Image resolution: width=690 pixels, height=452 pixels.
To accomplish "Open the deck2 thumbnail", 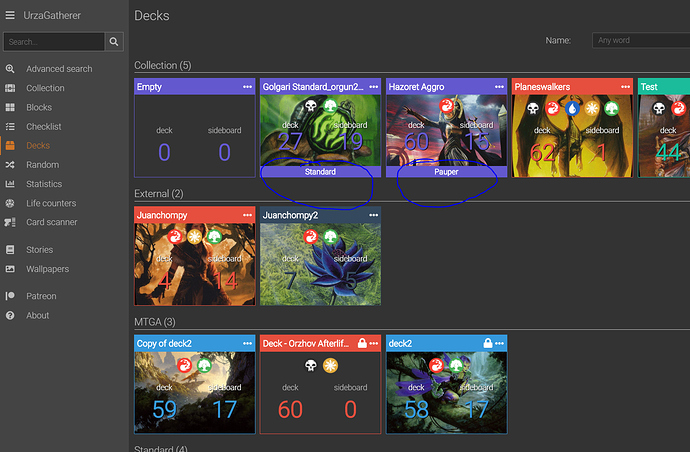I will (x=446, y=392).
